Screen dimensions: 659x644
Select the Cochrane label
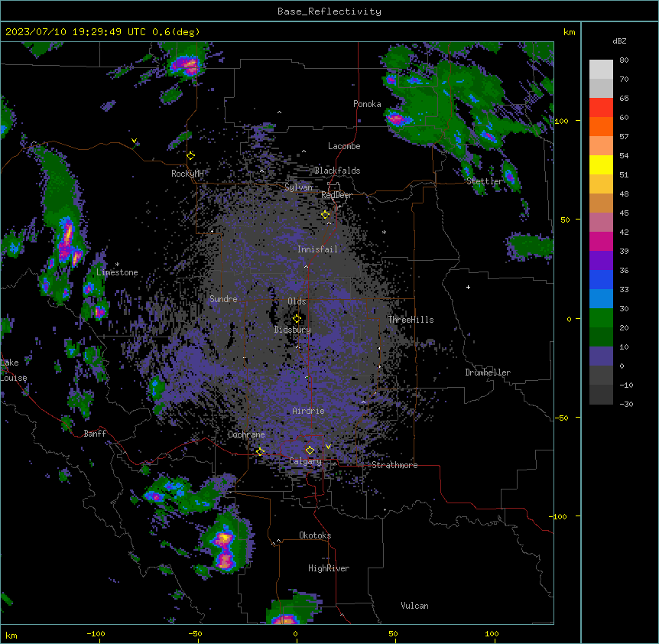point(246,434)
